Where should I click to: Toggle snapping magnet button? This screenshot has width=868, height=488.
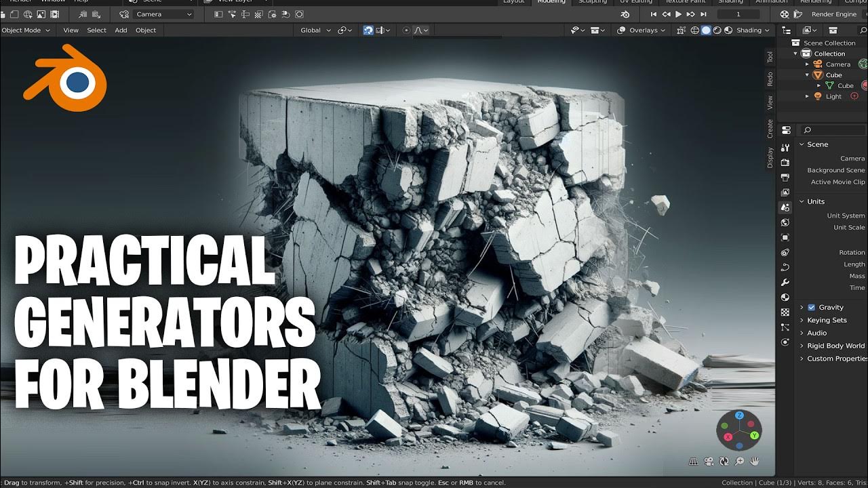[x=368, y=30]
